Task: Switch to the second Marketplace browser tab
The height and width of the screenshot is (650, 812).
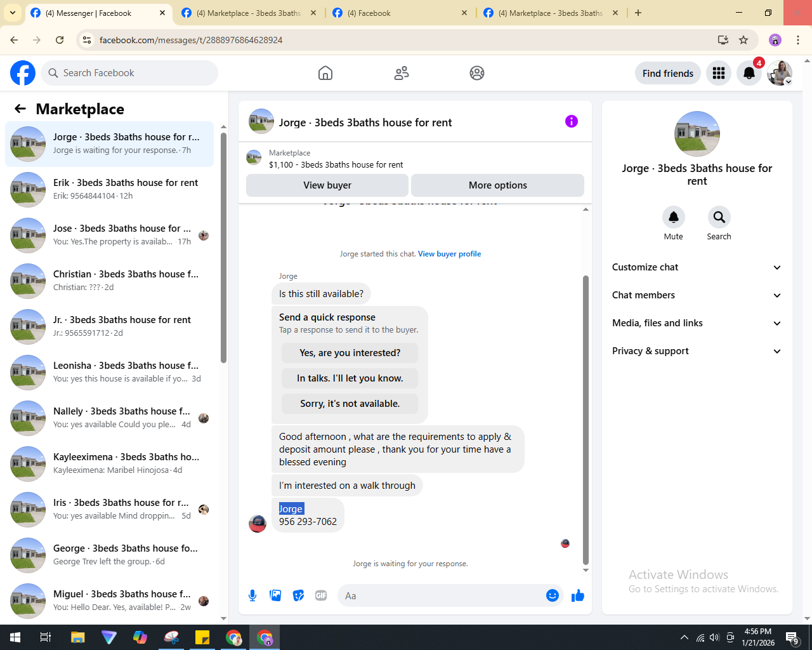Action: [249, 13]
